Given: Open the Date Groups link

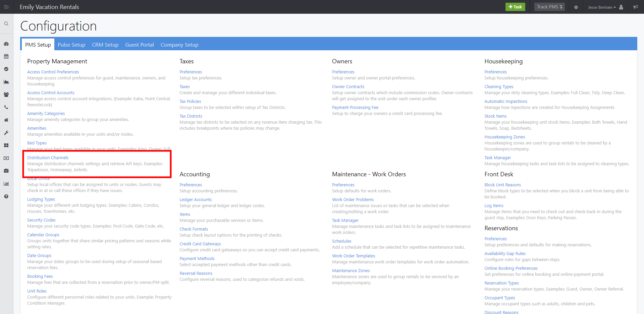Looking at the screenshot, I should coord(39,255).
